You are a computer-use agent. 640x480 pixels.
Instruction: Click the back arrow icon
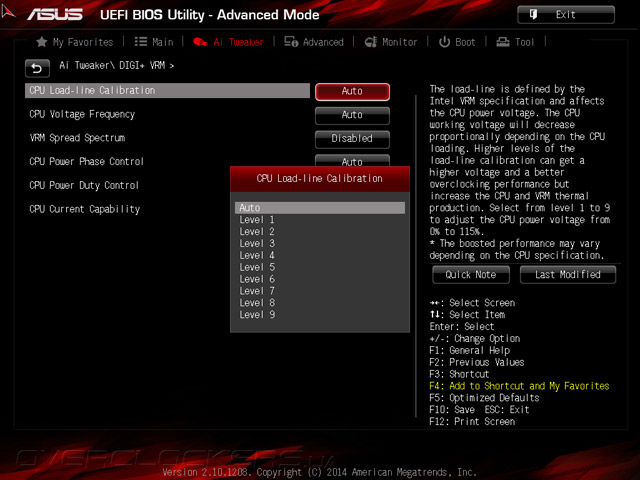(37, 68)
